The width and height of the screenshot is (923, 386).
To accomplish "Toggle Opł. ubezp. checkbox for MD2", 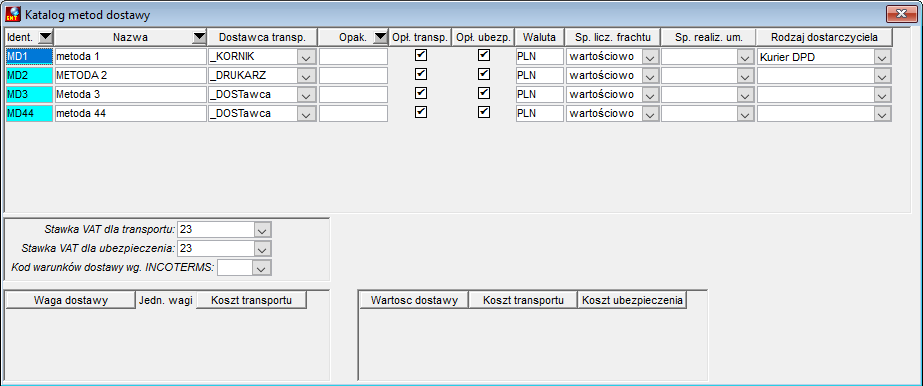I will click(x=484, y=74).
